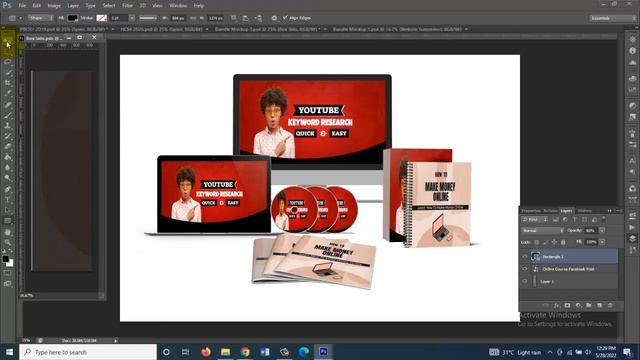Open the tool preset picker arrow
The width and height of the screenshot is (640, 360).
20,18
